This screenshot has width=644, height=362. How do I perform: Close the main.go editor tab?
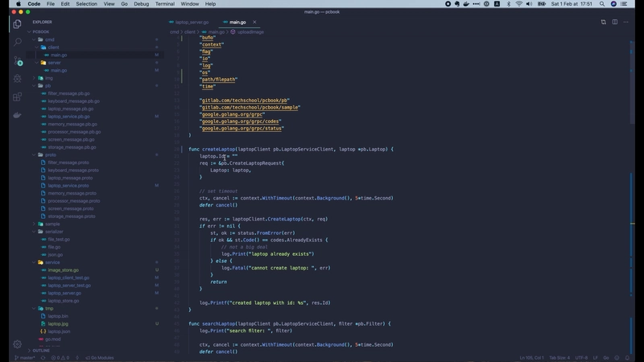254,23
